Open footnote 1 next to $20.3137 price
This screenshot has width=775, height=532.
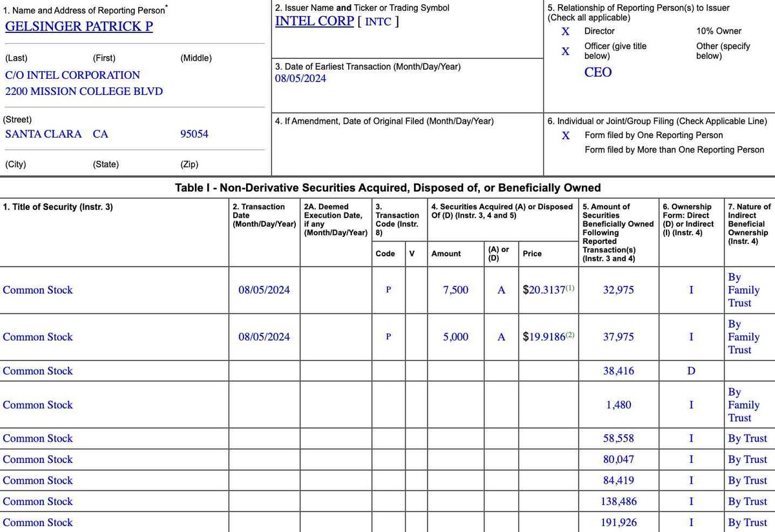point(571,287)
